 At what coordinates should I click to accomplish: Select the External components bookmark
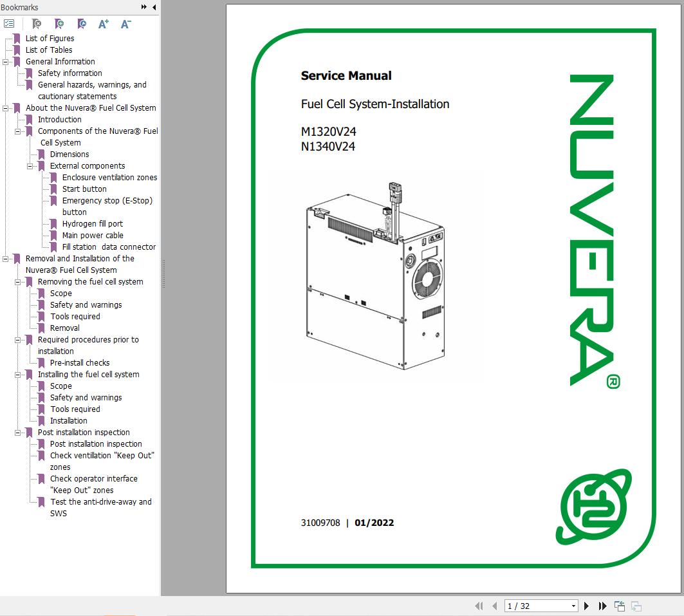click(x=88, y=166)
